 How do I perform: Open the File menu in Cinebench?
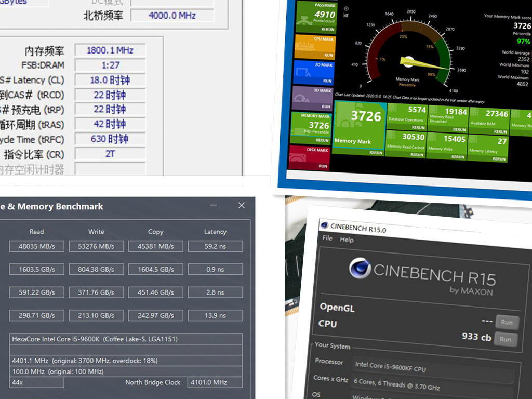[x=327, y=238]
